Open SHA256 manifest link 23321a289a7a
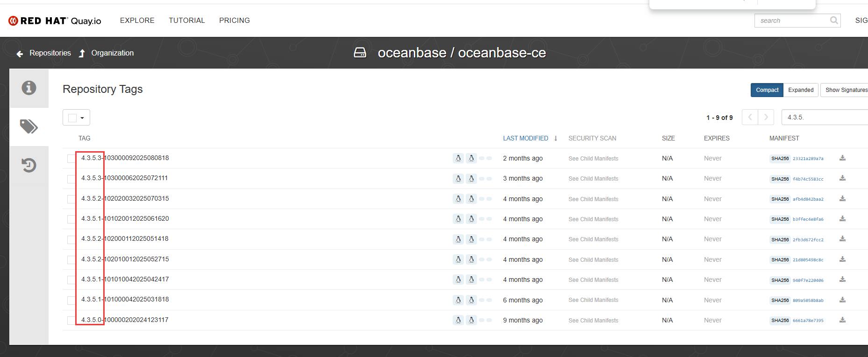Screen dimensions: 868x357 pos(808,159)
